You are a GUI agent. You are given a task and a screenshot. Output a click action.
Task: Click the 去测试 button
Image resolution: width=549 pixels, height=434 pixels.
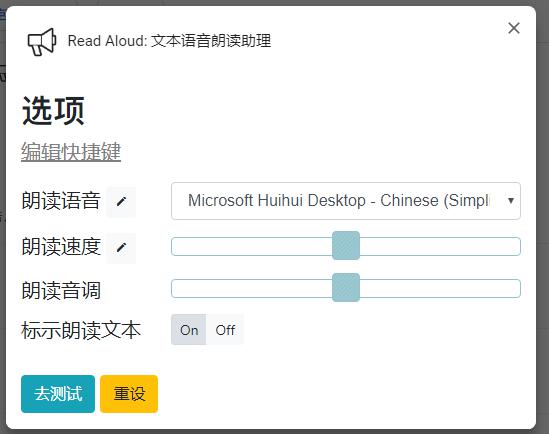pyautogui.click(x=58, y=394)
